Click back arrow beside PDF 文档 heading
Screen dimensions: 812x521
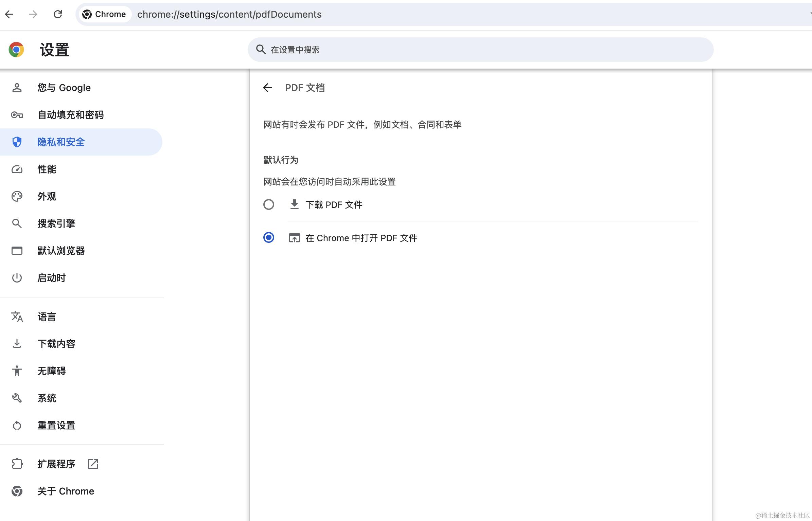point(267,88)
